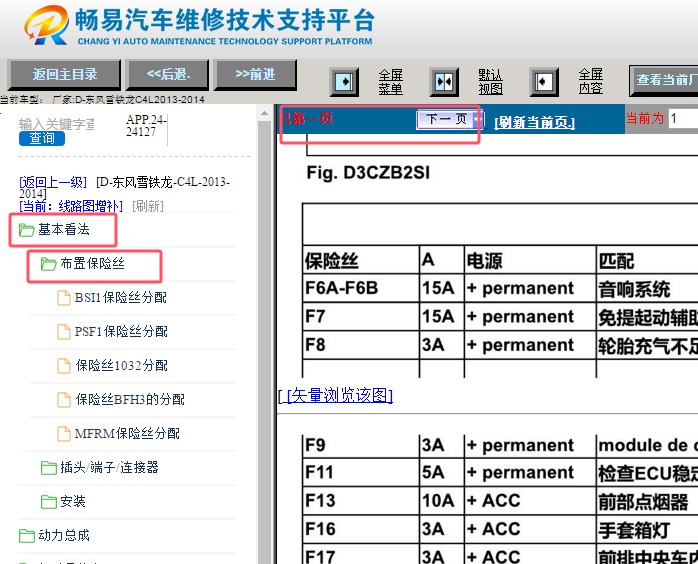698x564 pixels.
Task: Click the 下一页 next page button
Action: 450,119
